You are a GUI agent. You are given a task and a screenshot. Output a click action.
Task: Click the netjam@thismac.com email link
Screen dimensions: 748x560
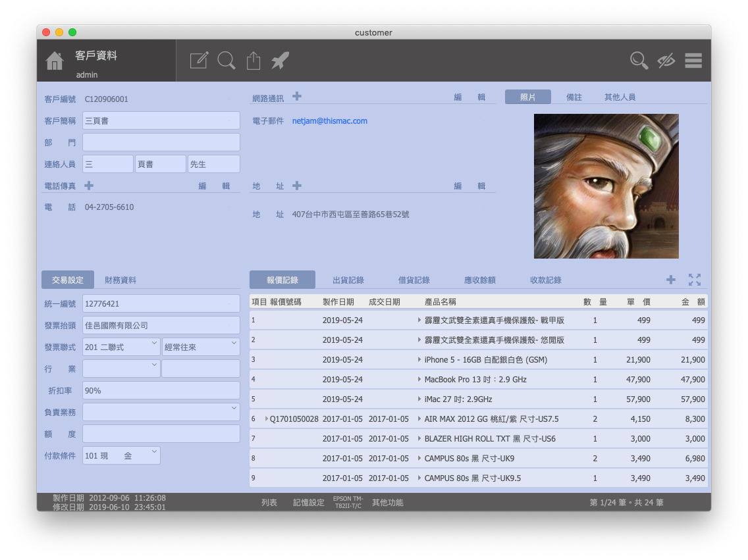coord(330,120)
